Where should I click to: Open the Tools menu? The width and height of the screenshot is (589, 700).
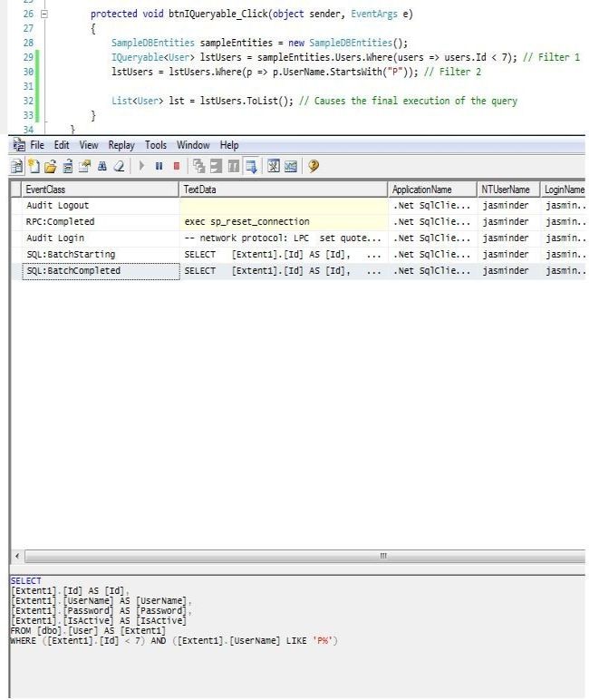[155, 145]
